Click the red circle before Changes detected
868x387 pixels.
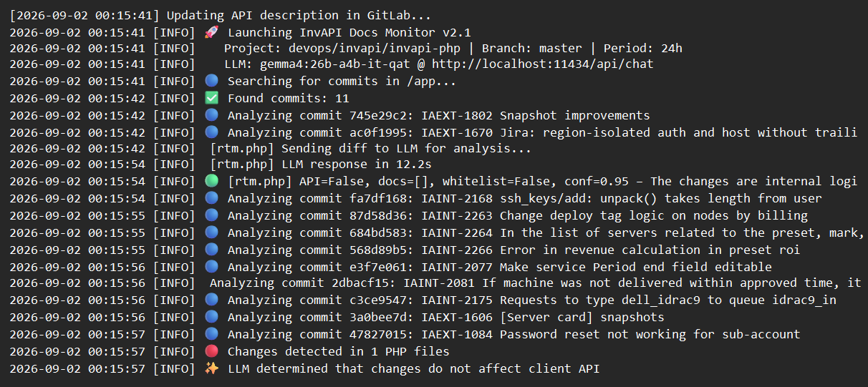[211, 351]
